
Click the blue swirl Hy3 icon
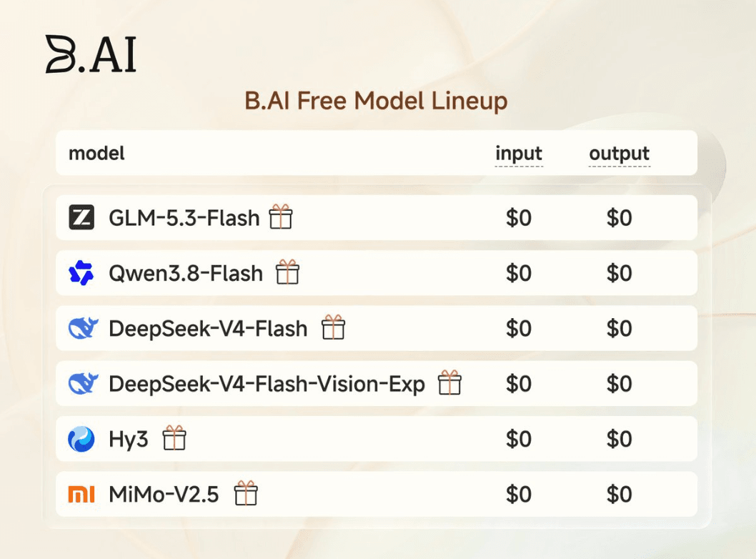[x=81, y=439]
